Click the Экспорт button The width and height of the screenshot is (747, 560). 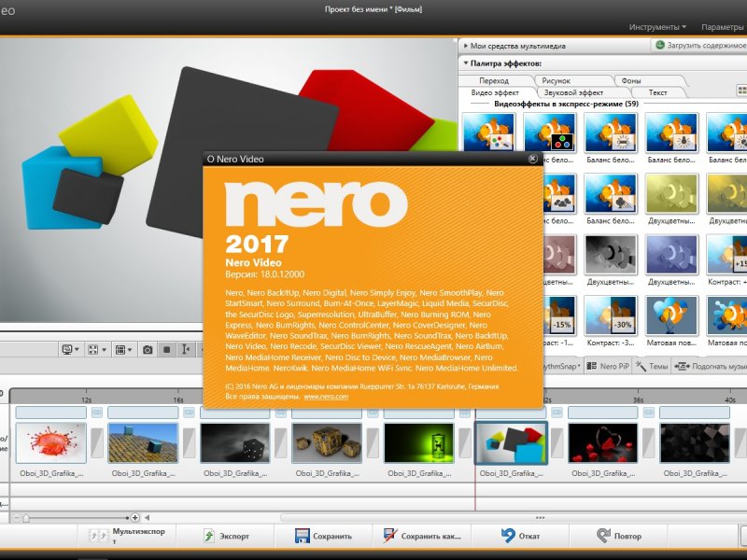click(x=226, y=536)
